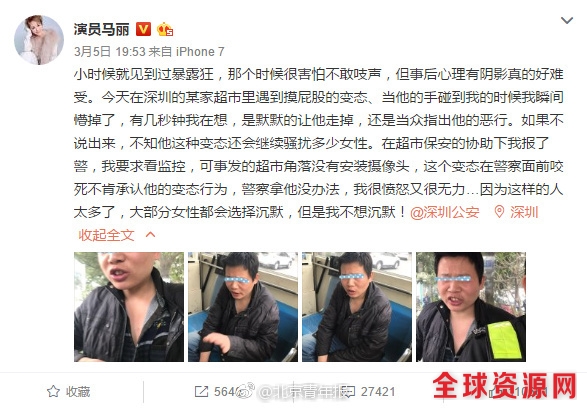Open 演员马丽 username link
The height and width of the screenshot is (410, 587).
[101, 29]
